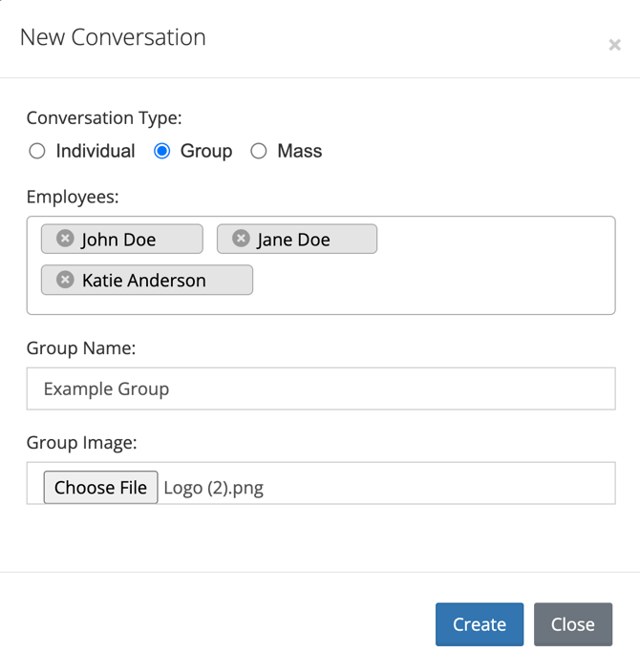This screenshot has width=640, height=672.
Task: Remove Jane Doe via x icon
Action: [x=241, y=239]
